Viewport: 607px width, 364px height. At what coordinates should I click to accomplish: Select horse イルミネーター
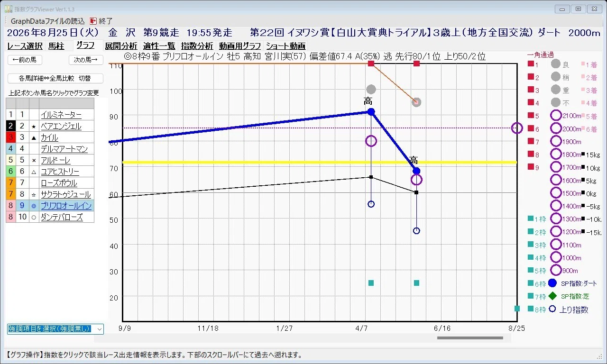point(61,115)
